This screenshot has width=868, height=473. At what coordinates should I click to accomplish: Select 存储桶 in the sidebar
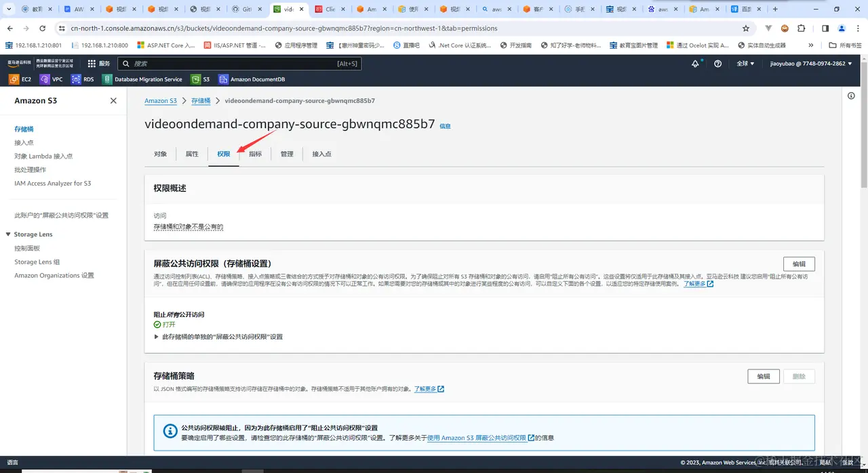24,129
